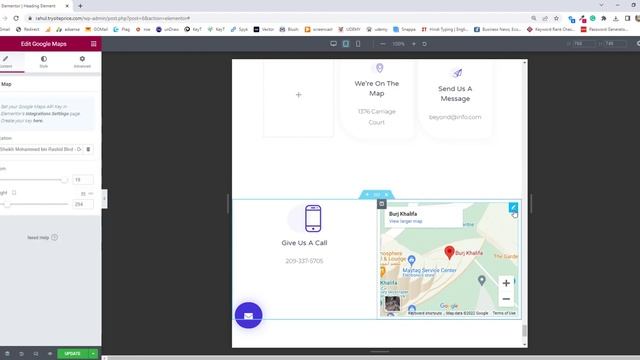Expand the save options arrow
Image resolution: width=640 pixels, height=360 pixels.
(x=93, y=354)
